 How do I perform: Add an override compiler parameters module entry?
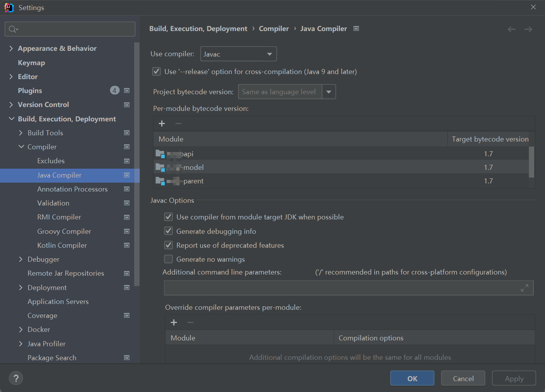174,322
